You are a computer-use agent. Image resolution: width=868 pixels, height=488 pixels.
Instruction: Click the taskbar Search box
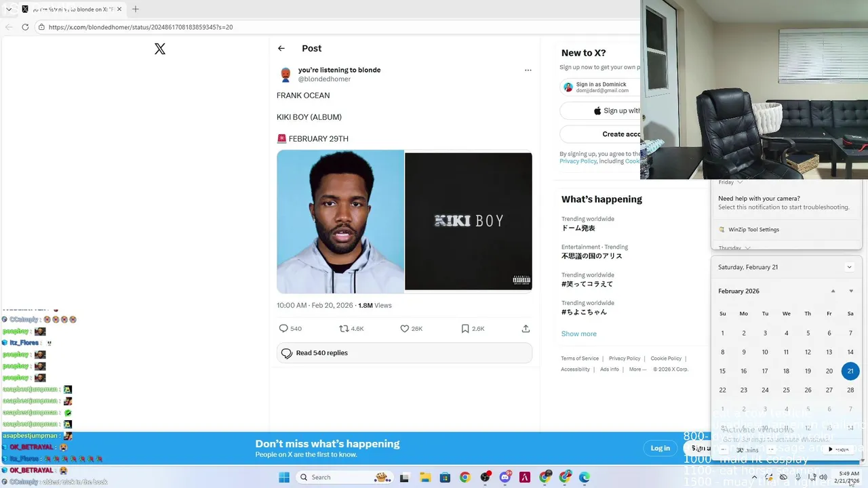click(x=346, y=477)
